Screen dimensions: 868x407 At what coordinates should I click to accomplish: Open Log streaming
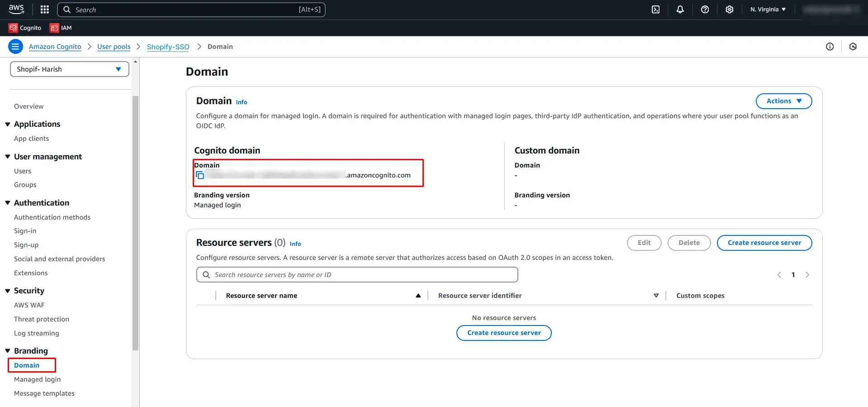[37, 333]
